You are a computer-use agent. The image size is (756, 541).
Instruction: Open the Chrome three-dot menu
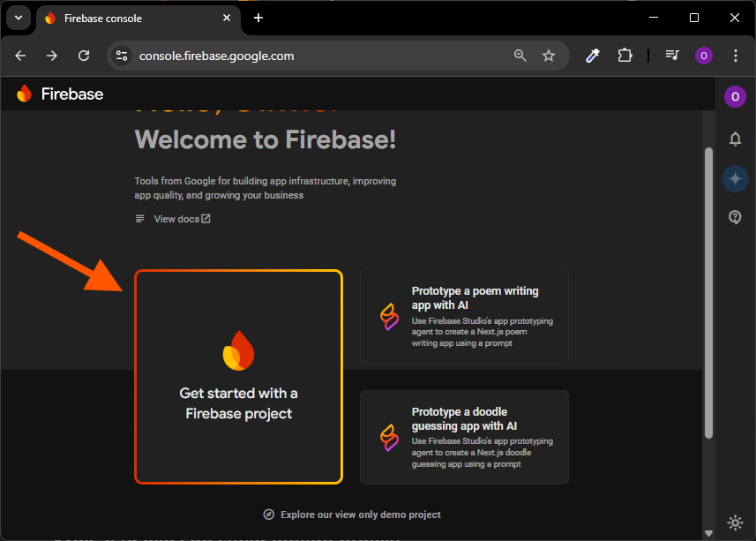pyautogui.click(x=735, y=56)
